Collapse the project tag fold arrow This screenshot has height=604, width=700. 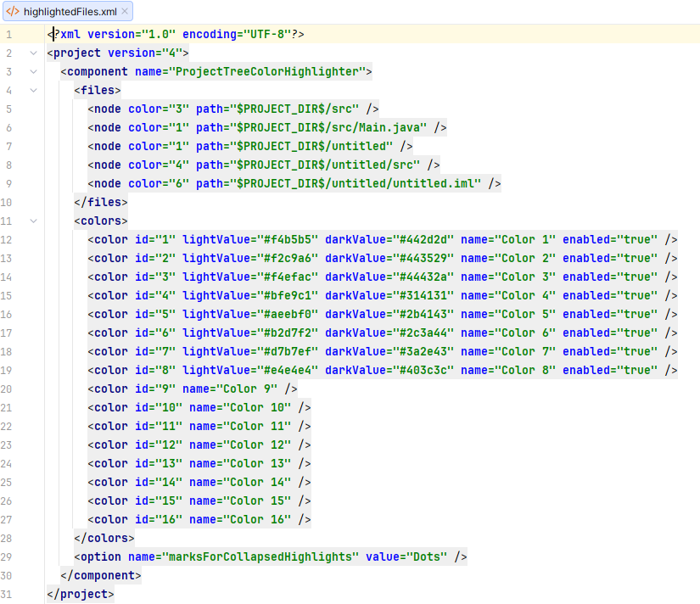(33, 53)
